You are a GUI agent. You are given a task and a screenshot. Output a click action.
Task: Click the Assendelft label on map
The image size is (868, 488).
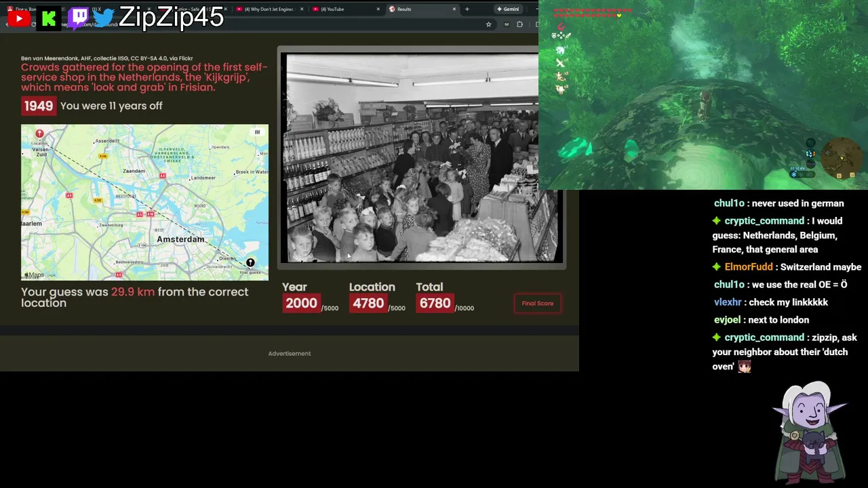(x=107, y=141)
